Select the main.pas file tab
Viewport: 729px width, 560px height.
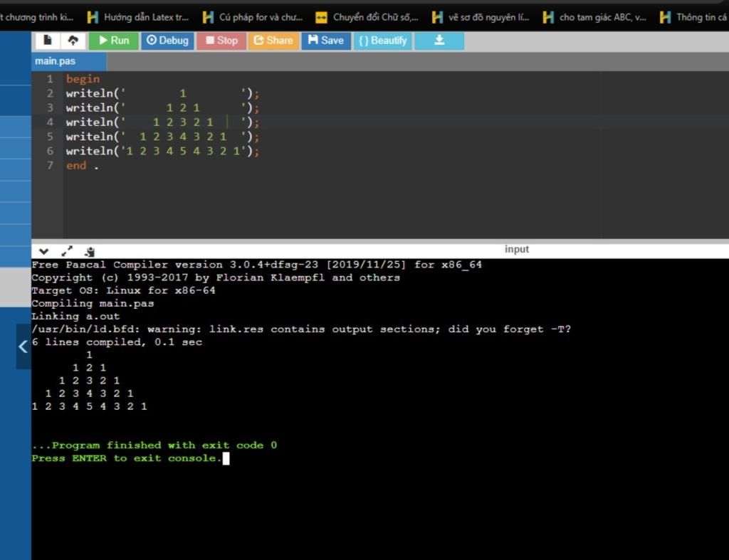coord(68,61)
